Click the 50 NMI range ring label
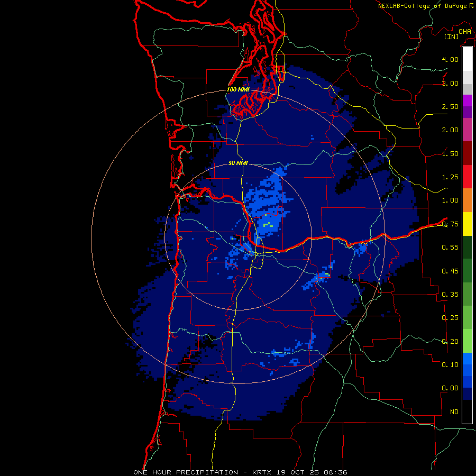The image size is (476, 476). (x=238, y=163)
